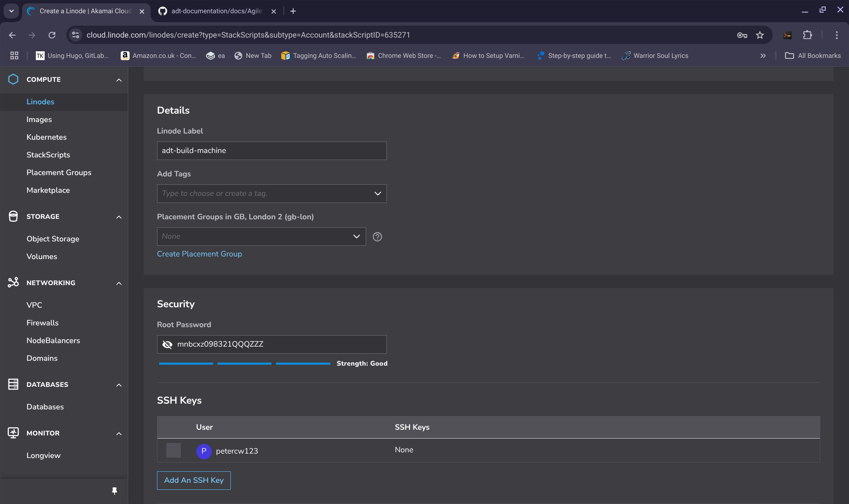The width and height of the screenshot is (849, 504).
Task: Go back with the browser back arrow
Action: click(x=12, y=35)
